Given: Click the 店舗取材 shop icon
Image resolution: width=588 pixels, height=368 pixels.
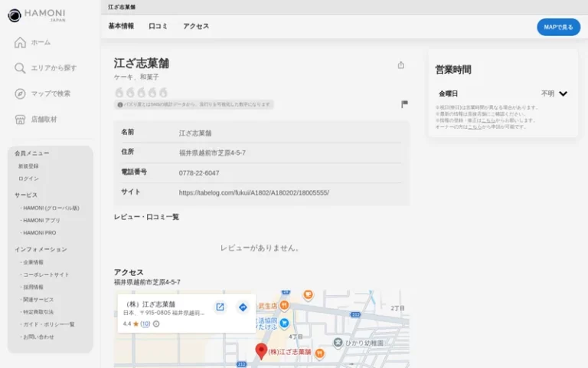Looking at the screenshot, I should [x=20, y=120].
